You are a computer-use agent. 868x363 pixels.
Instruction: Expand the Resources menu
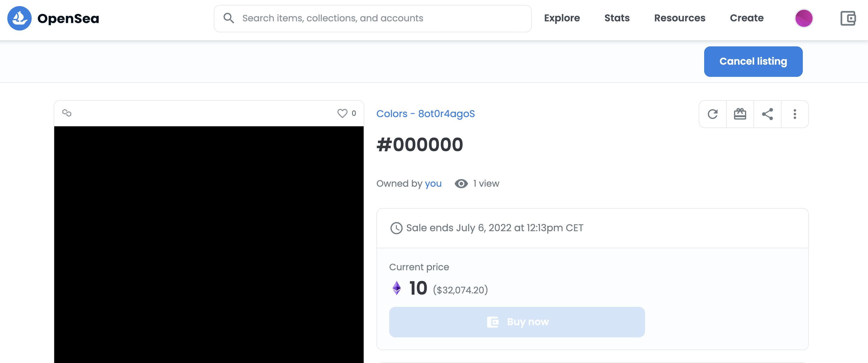[679, 18]
